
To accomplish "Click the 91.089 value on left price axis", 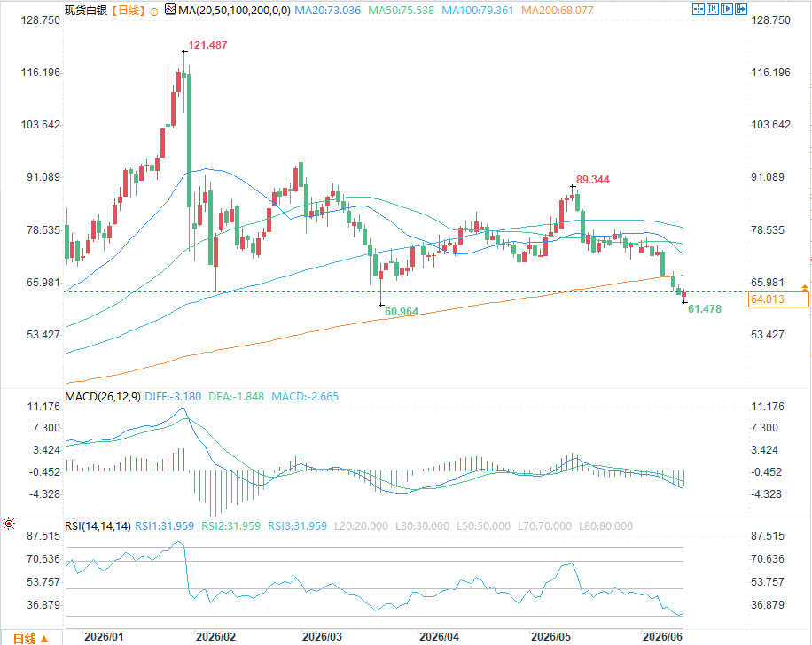I will tap(43, 177).
